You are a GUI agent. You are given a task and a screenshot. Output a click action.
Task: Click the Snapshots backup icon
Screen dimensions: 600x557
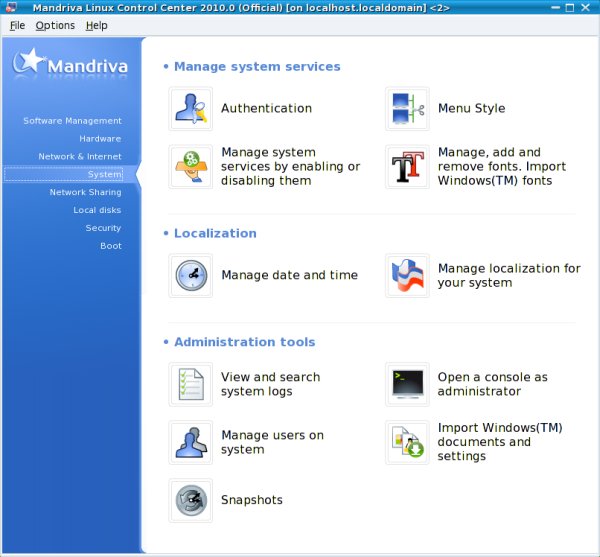coord(191,500)
